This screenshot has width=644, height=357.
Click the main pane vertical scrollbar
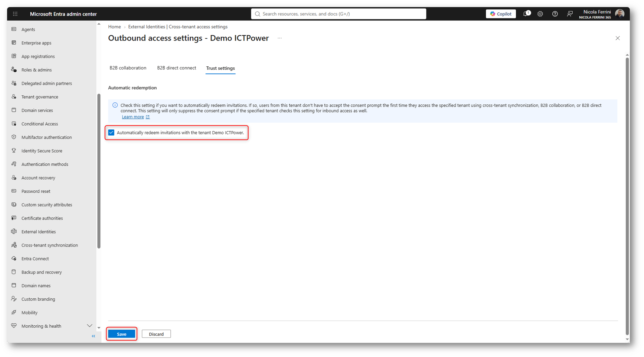(x=627, y=196)
